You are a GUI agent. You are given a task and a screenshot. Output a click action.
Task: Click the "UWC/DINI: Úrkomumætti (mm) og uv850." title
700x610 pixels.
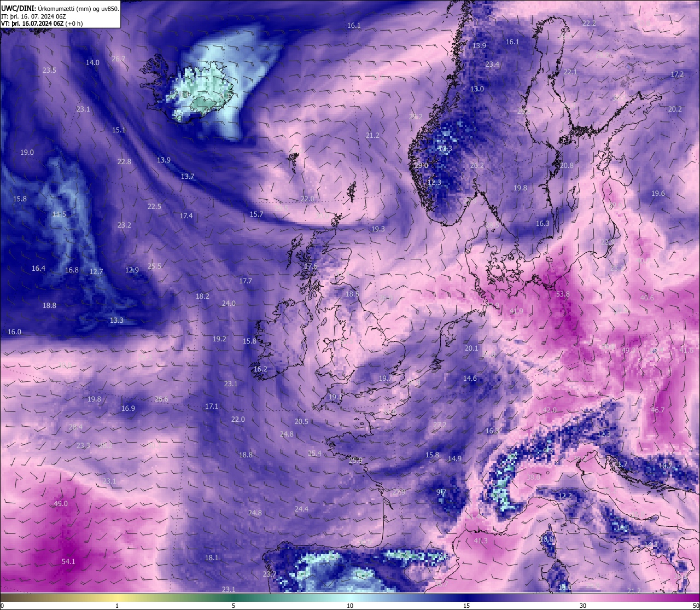tap(60, 9)
